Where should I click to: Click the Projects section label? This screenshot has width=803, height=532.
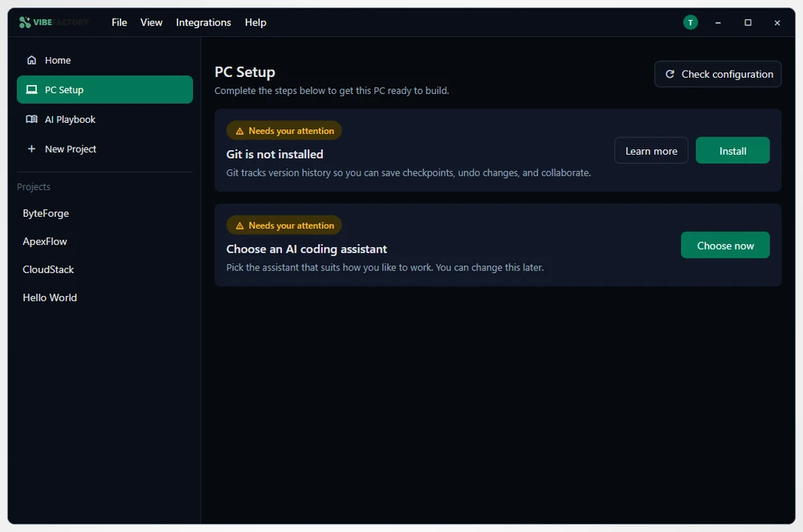(x=34, y=187)
